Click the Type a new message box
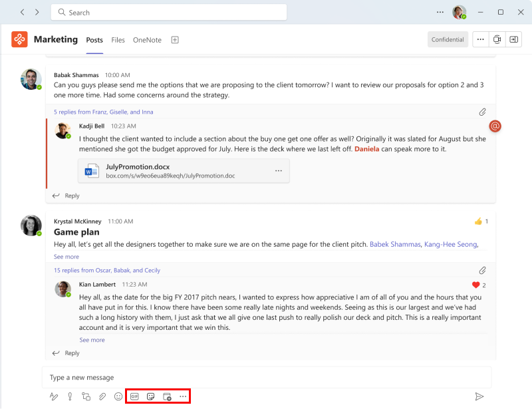 pyautogui.click(x=267, y=377)
